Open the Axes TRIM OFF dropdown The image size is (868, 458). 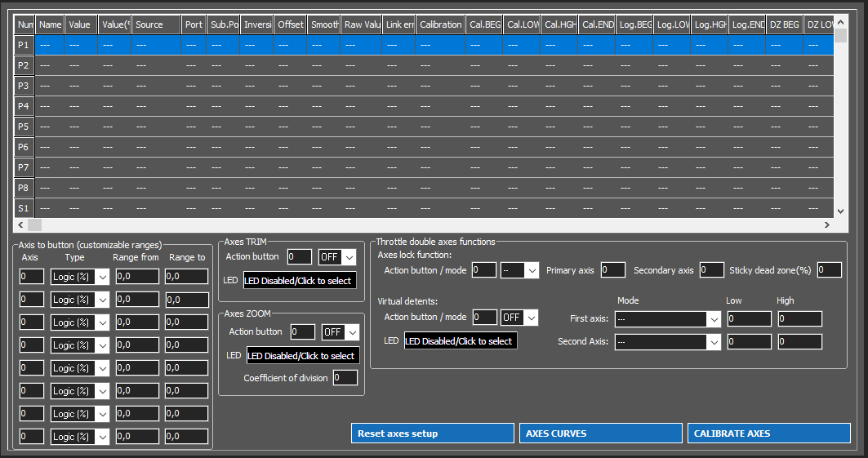tap(337, 256)
